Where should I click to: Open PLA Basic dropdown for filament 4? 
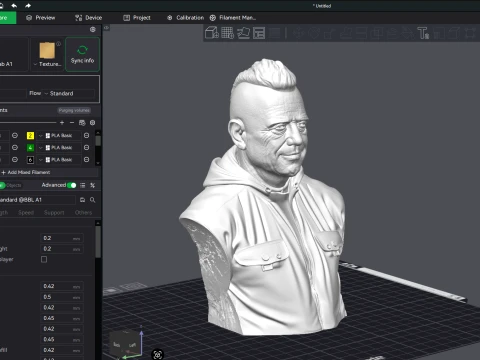click(x=59, y=147)
